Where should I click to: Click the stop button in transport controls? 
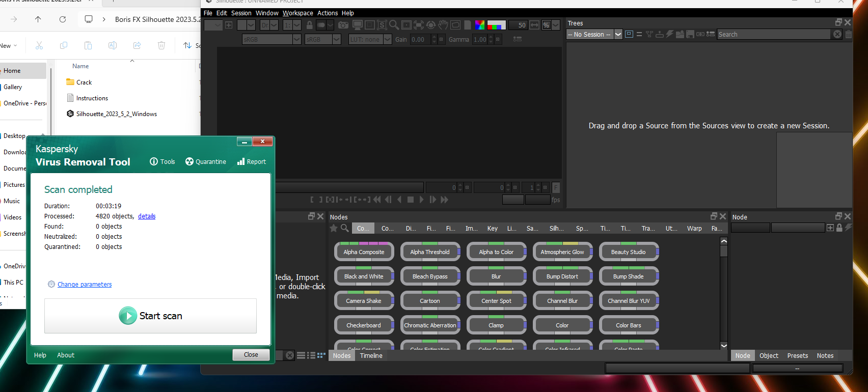pos(411,200)
